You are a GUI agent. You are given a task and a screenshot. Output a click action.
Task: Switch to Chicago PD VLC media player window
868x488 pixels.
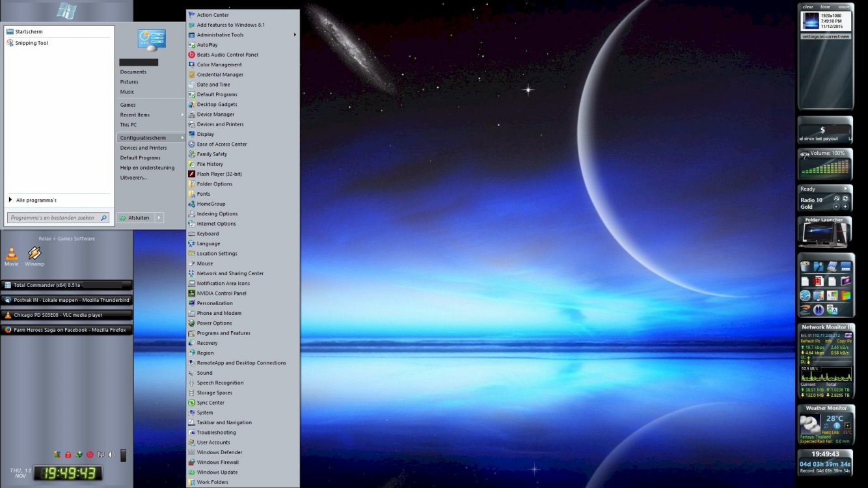66,315
